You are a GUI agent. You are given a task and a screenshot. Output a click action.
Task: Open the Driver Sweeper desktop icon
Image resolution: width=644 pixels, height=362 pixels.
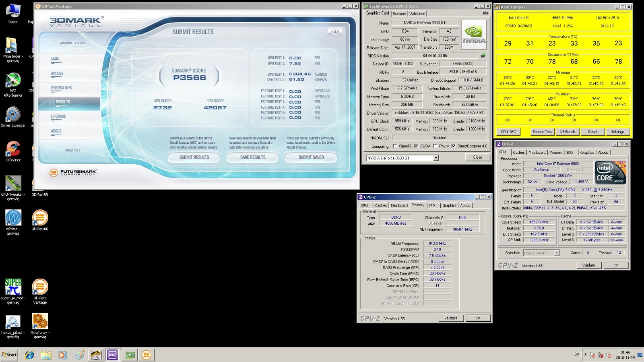[x=13, y=117]
